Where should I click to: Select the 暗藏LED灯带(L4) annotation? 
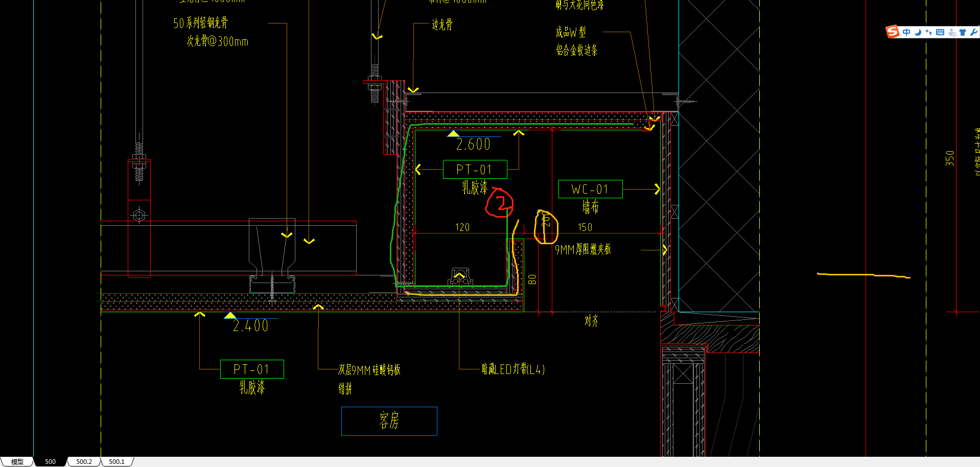pos(513,369)
